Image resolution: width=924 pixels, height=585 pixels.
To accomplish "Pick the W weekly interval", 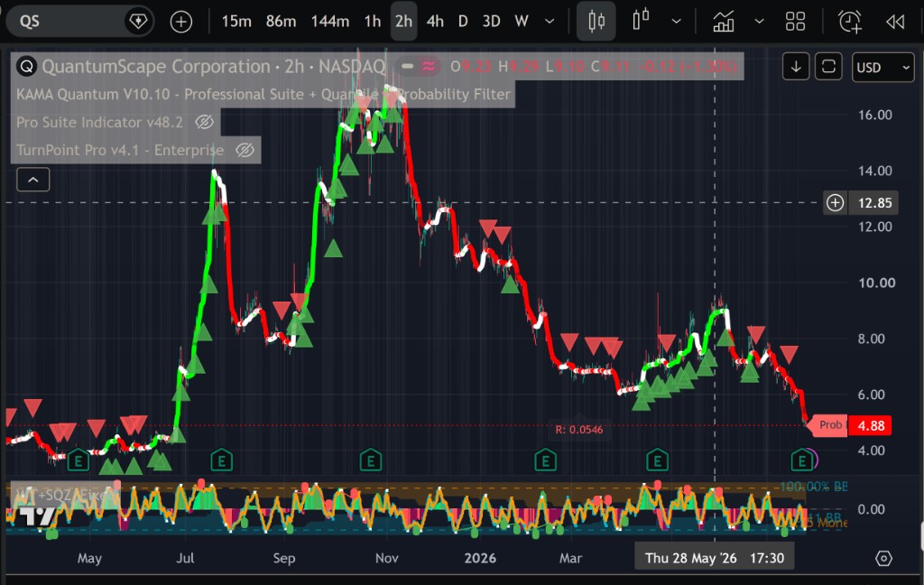I will [x=521, y=22].
